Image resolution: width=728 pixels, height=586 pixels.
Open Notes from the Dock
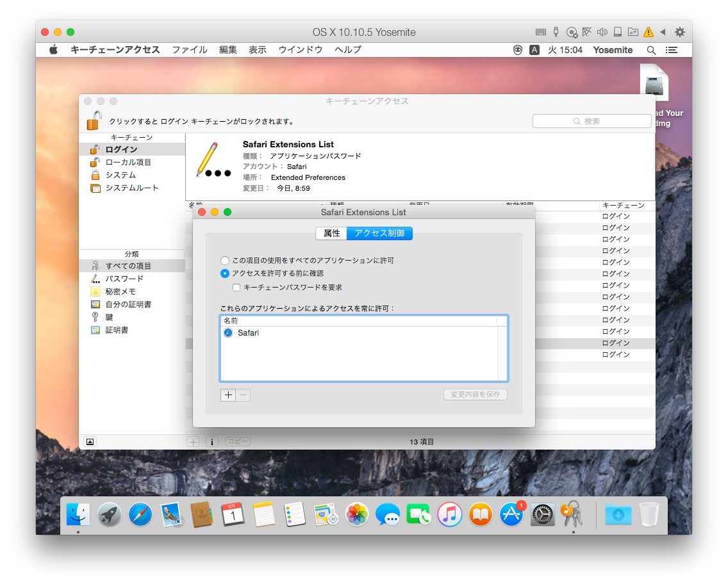264,514
